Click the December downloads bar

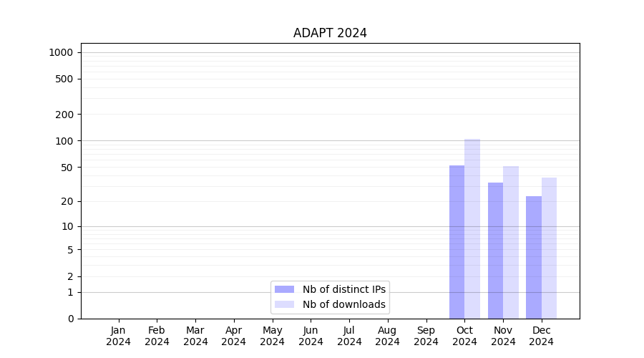click(x=549, y=248)
